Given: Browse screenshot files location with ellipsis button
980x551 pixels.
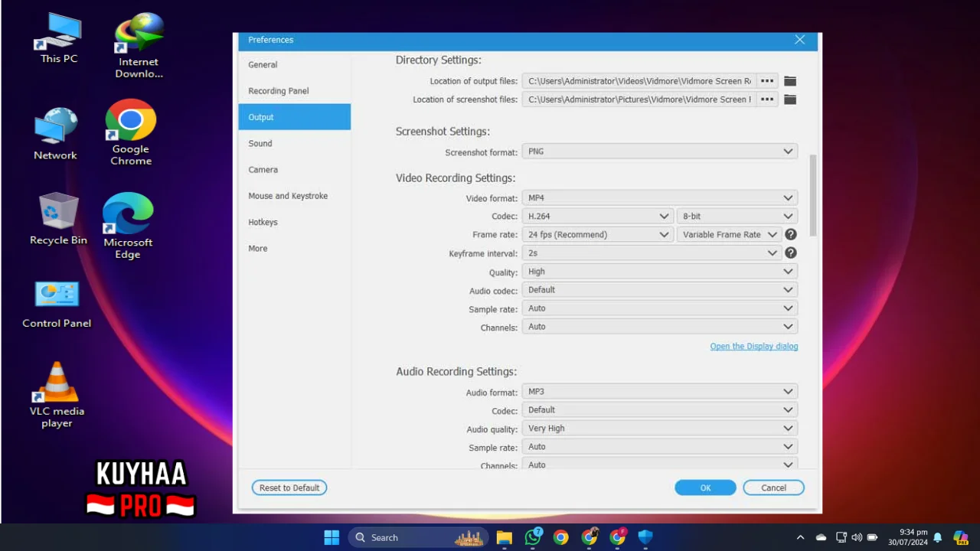Looking at the screenshot, I should coord(767,99).
